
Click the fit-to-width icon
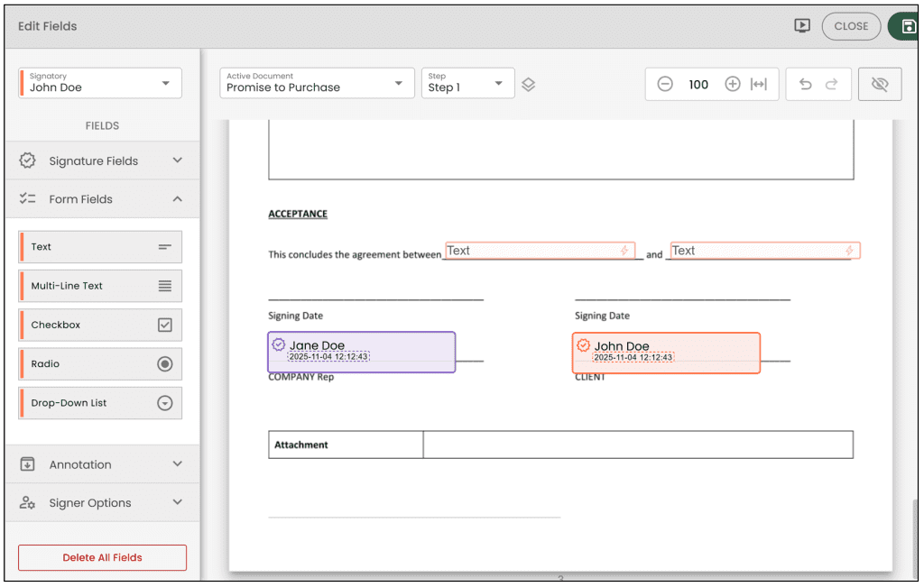click(x=759, y=84)
